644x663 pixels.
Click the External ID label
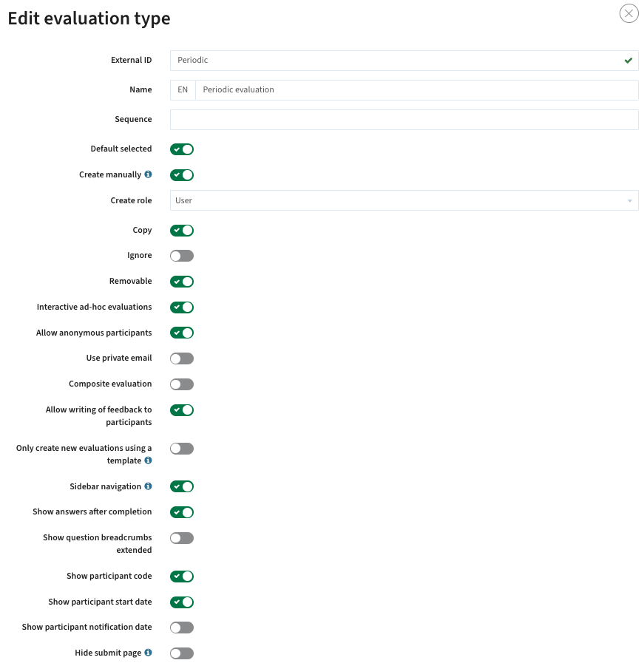131,60
